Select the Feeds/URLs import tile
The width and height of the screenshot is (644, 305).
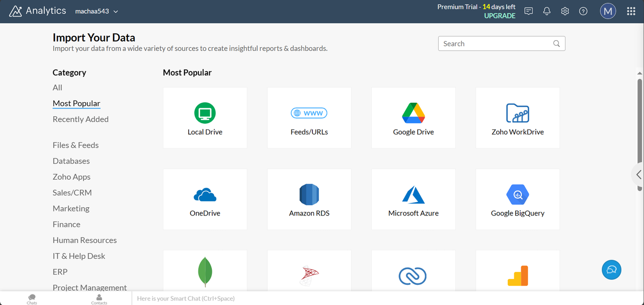[309, 118]
